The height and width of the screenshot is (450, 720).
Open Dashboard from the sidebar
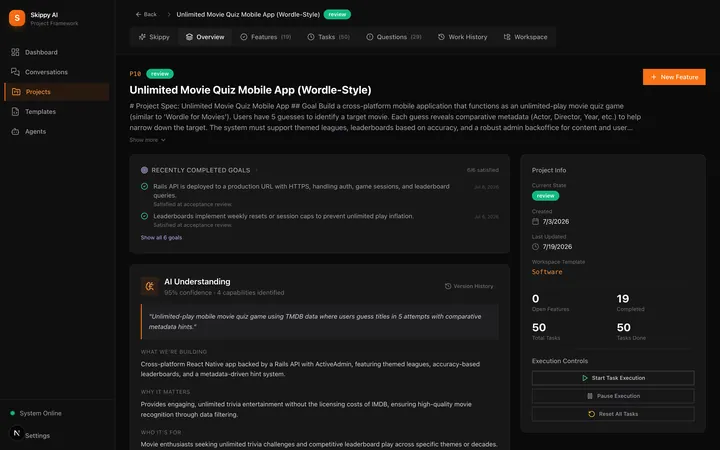[x=57, y=52]
